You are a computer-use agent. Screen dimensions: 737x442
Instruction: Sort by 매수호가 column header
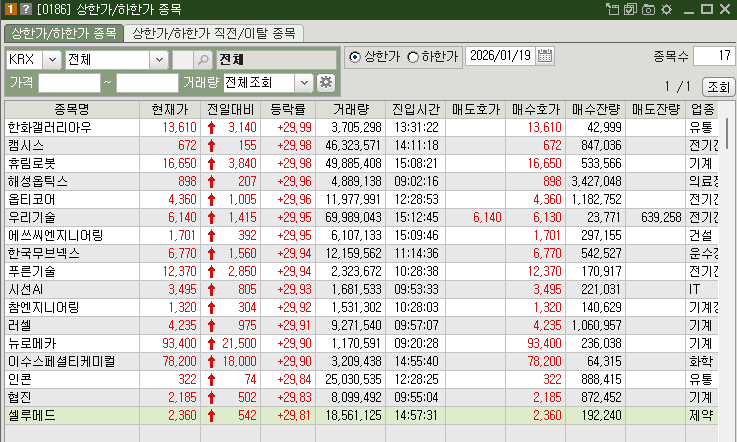536,110
